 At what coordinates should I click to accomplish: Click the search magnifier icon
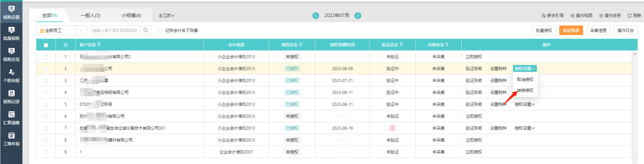point(146,30)
